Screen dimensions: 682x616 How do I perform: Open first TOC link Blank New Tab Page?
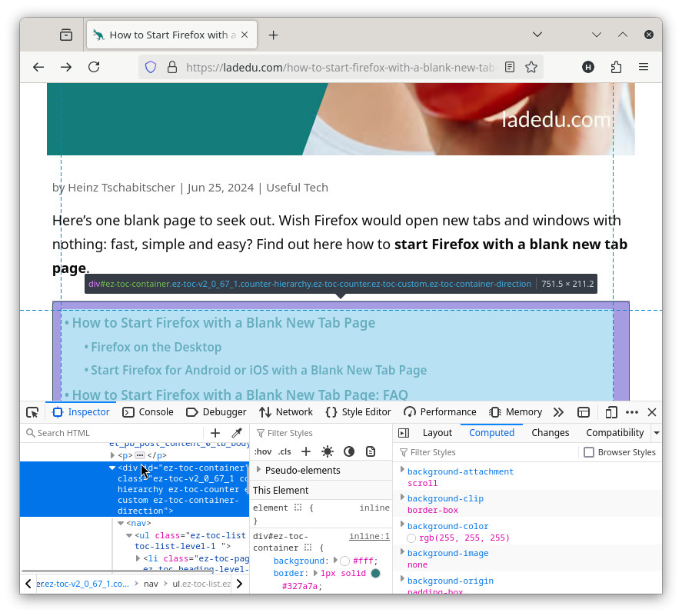[224, 323]
